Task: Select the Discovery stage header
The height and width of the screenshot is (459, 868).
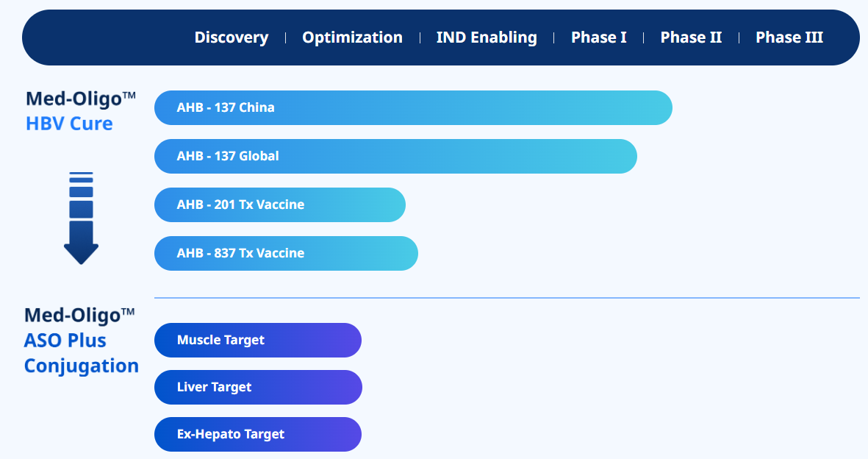Action: point(231,38)
